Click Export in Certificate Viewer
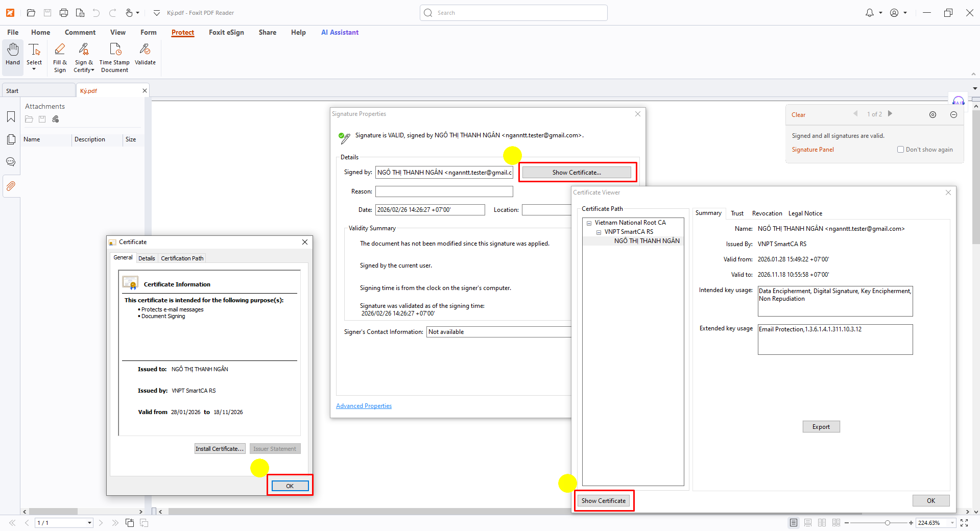The width and height of the screenshot is (980, 531). pos(821,427)
